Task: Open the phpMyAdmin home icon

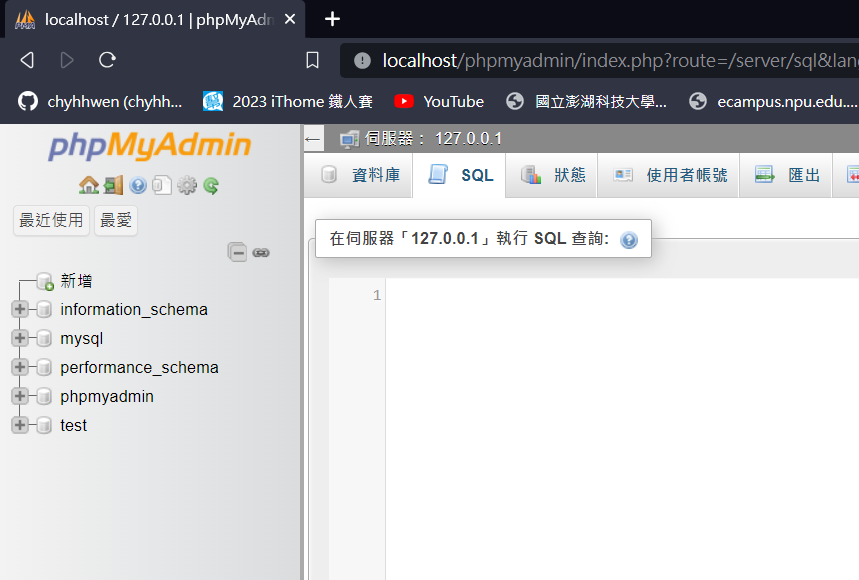Action: [x=89, y=185]
